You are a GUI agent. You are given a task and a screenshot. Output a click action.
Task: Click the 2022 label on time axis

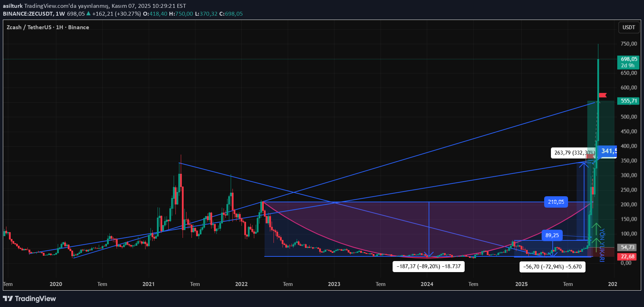tap(241, 284)
